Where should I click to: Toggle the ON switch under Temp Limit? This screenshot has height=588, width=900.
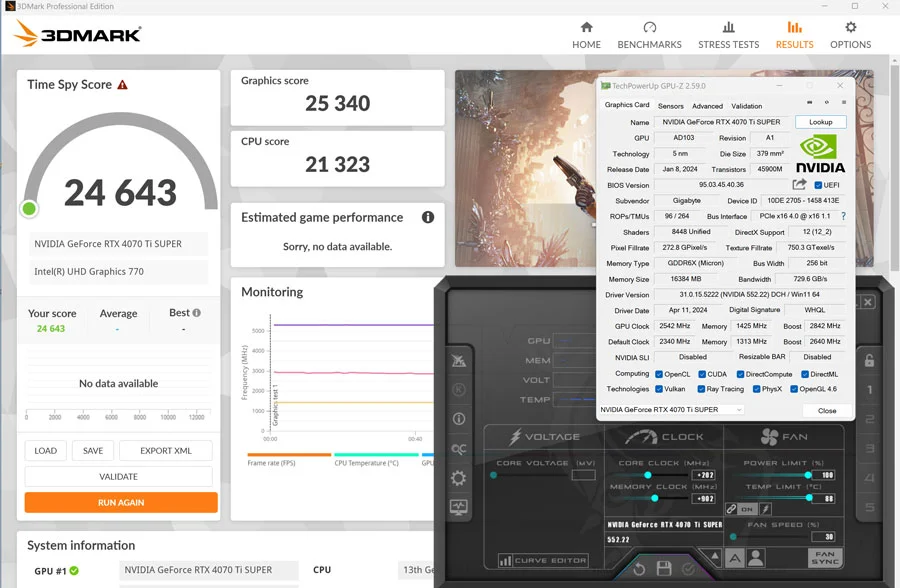click(x=747, y=509)
